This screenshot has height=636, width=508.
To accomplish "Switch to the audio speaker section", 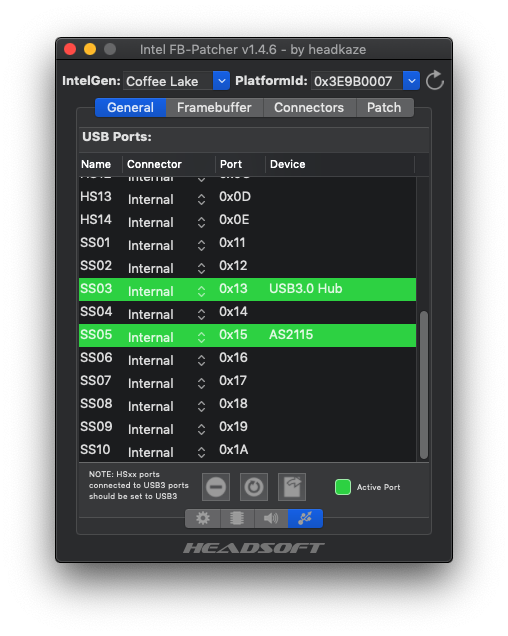I will point(271,518).
